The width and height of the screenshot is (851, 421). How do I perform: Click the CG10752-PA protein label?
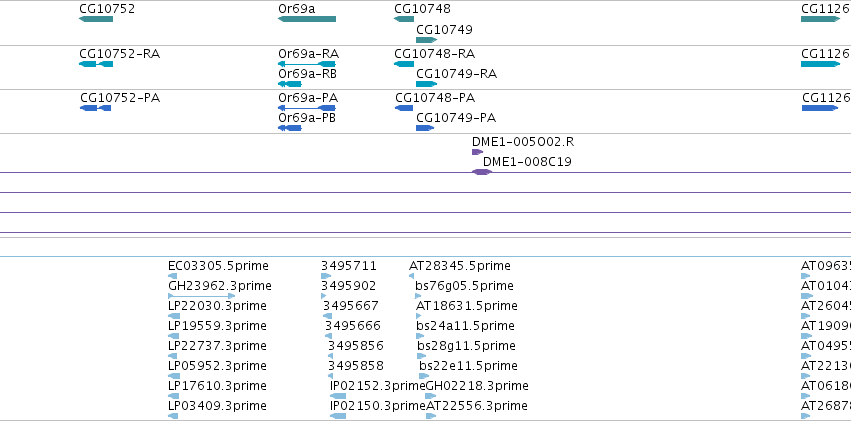120,98
